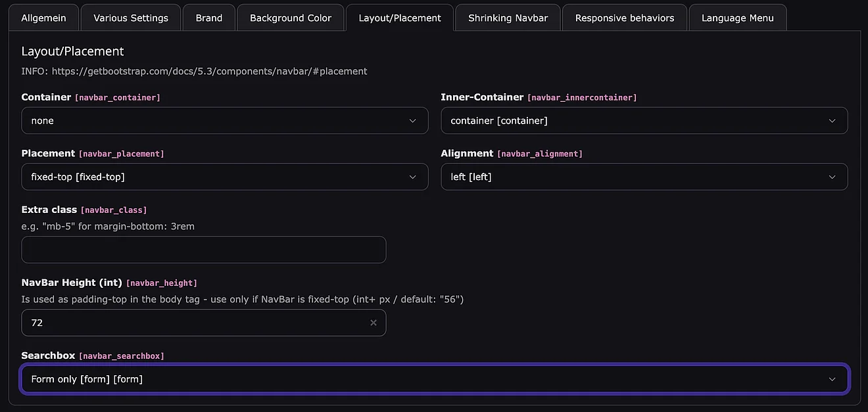Show the Language Menu tab
Screen dimensions: 868x412
tap(737, 18)
